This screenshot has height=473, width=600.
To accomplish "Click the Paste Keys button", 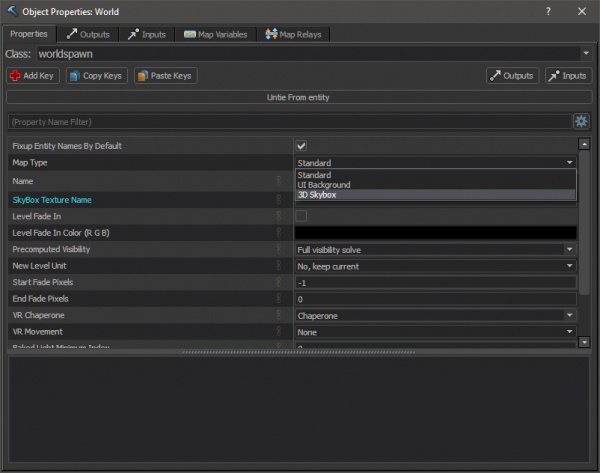I will [x=165, y=75].
